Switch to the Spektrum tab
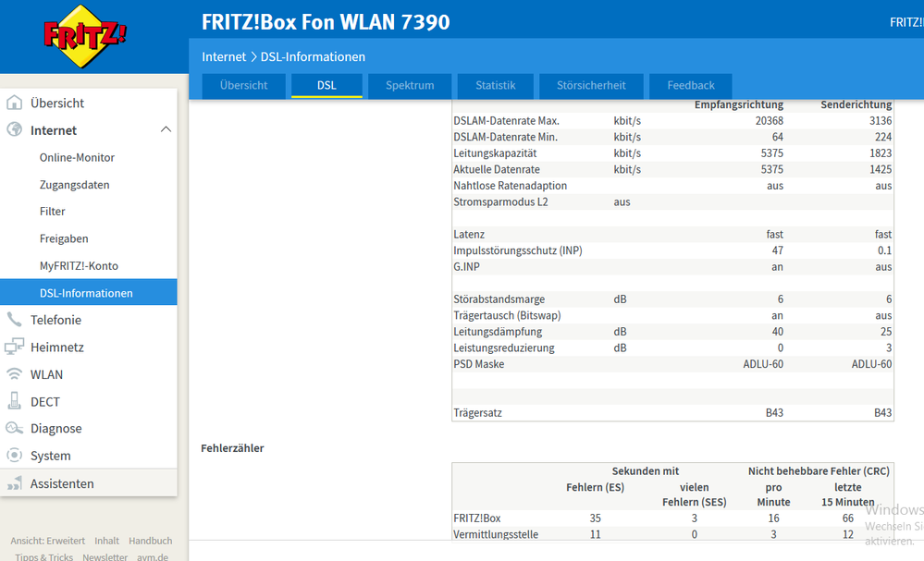Screen dimensions: 924x561 [410, 85]
